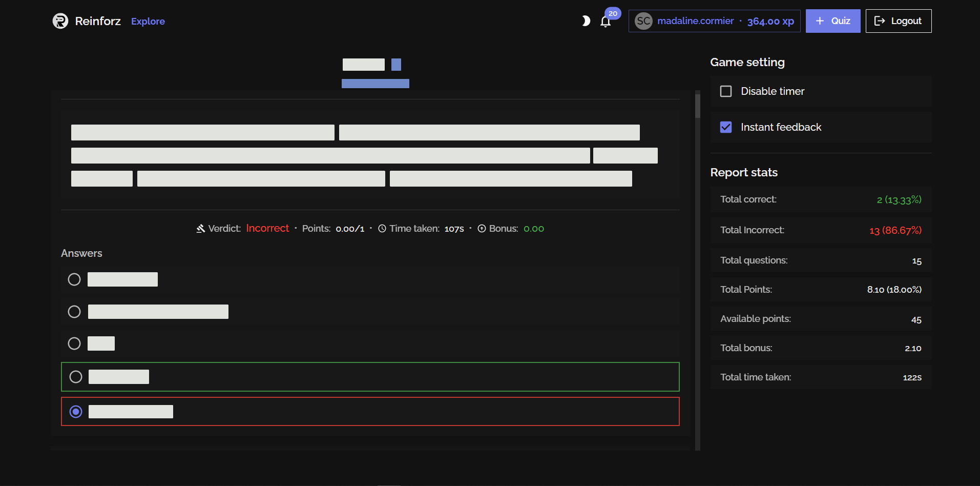Click the Bonus 0.00 value

click(x=534, y=229)
